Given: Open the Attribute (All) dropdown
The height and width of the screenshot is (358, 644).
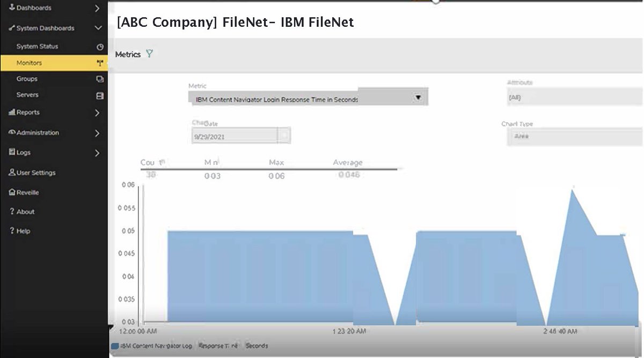Looking at the screenshot, I should 574,98.
